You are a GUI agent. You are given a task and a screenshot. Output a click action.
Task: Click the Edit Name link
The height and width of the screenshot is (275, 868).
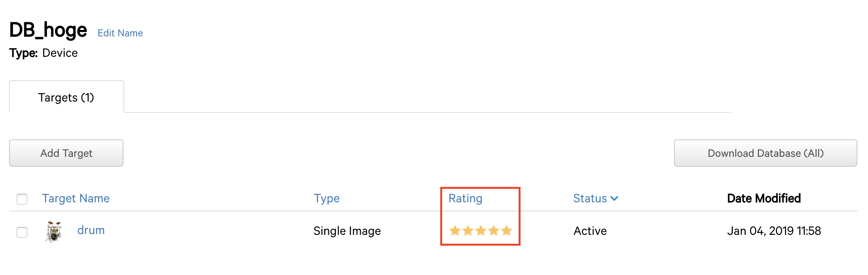coord(120,33)
